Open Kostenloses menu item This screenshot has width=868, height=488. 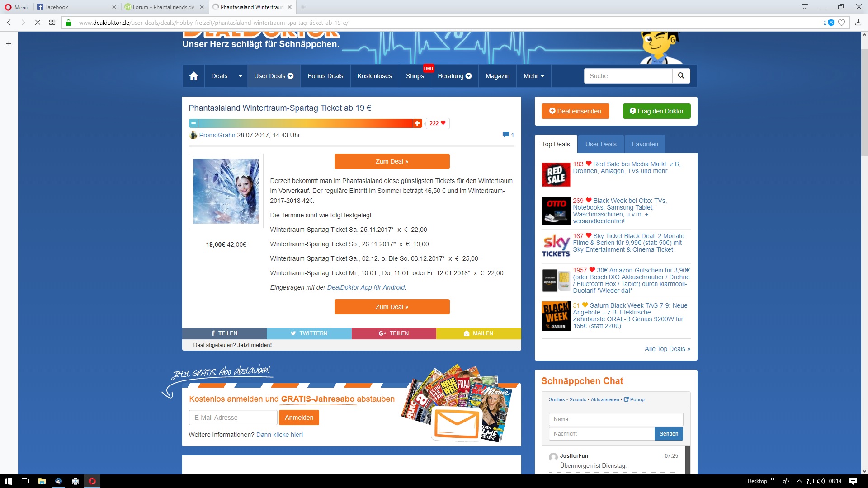[x=374, y=76]
